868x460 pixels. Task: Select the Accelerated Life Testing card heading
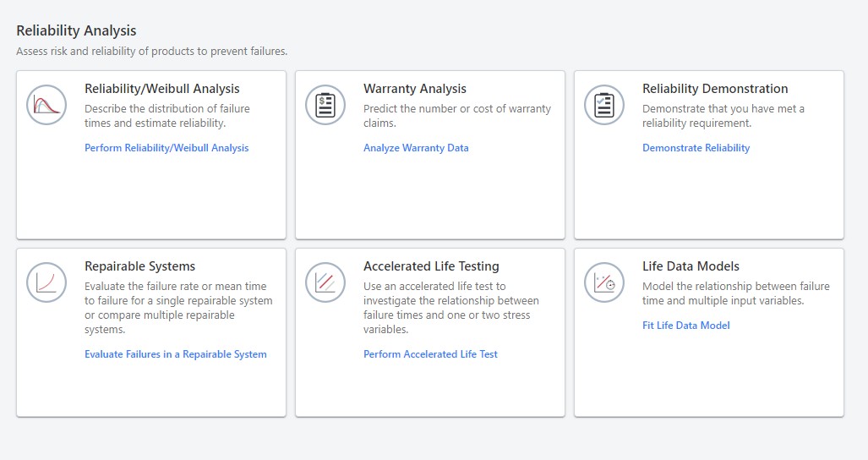point(431,266)
